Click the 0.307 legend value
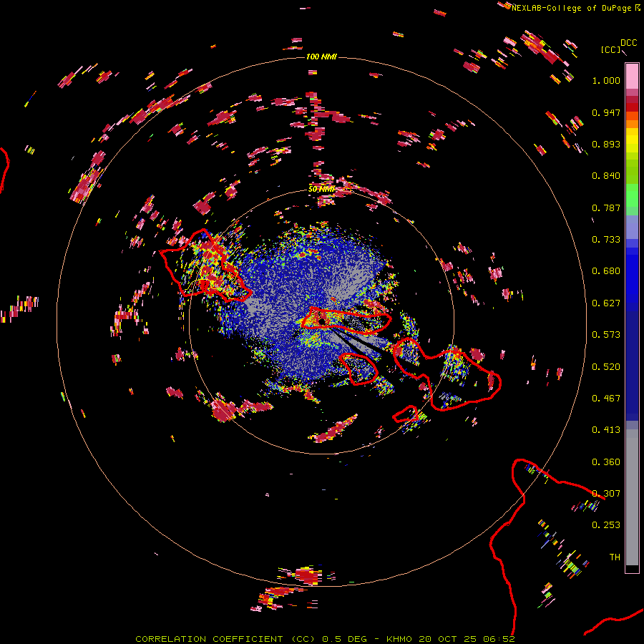Screen dimensions: 644x644 (606, 494)
